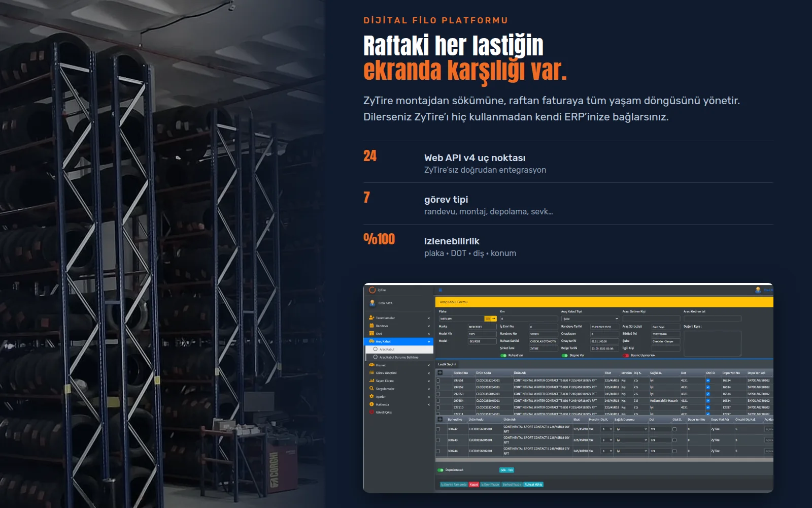Screen dimensions: 812x508
Task: Click the plus icon in the Lastik Seçimi table header
Action: click(x=440, y=372)
